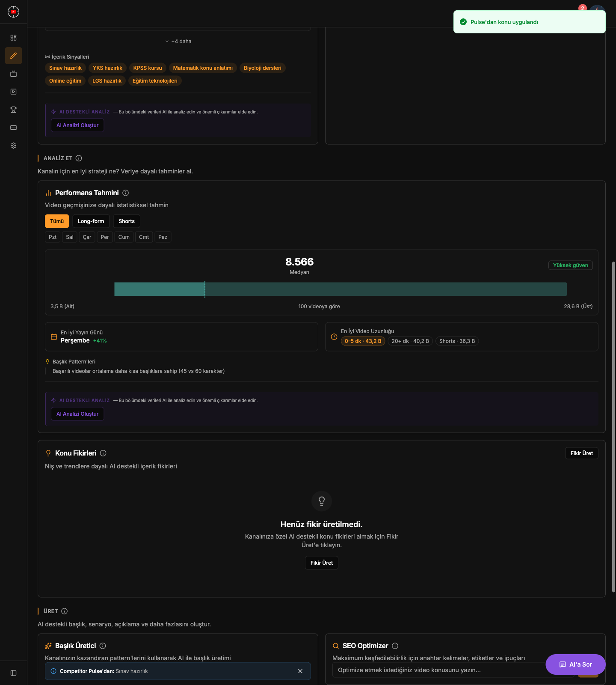Toggle the Çar day filter
The image size is (616, 685).
87,237
